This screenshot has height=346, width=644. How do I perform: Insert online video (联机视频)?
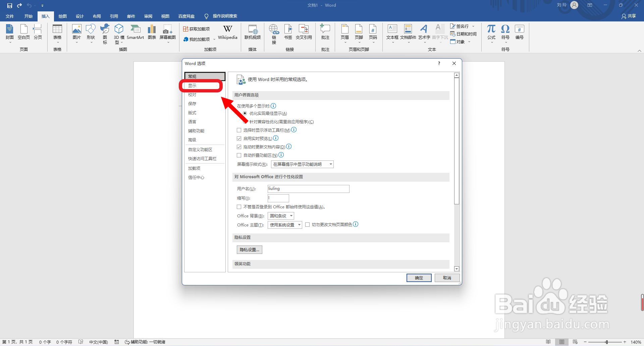253,32
